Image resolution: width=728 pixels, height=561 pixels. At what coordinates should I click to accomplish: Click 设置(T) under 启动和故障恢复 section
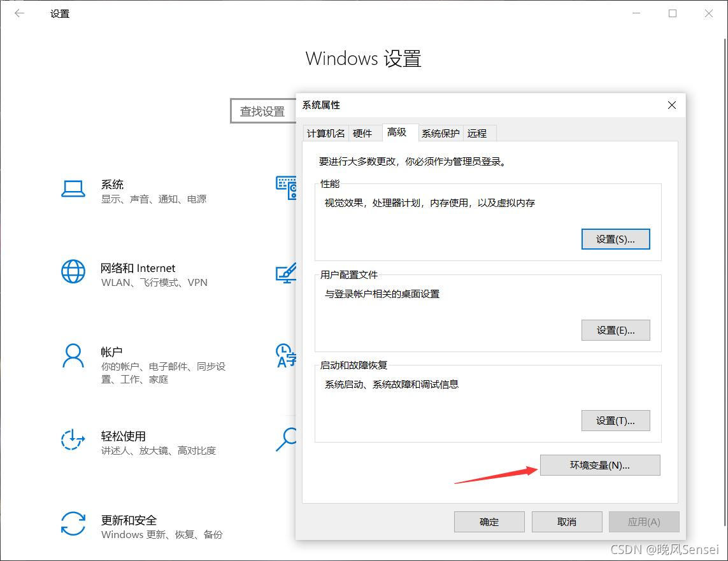tap(615, 420)
